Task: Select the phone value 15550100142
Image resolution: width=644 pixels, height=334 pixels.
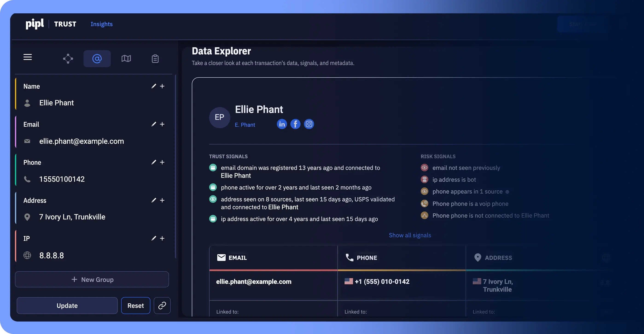Action: pos(62,179)
